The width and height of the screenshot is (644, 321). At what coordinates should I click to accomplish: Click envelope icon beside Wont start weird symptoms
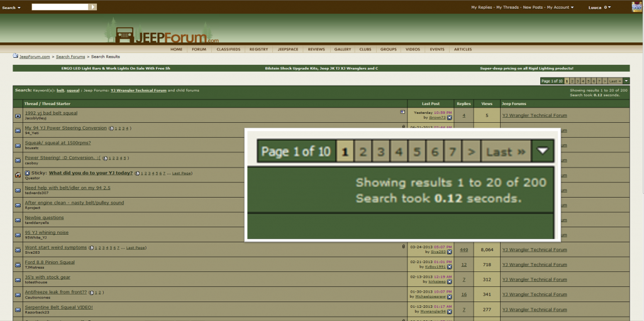18,250
